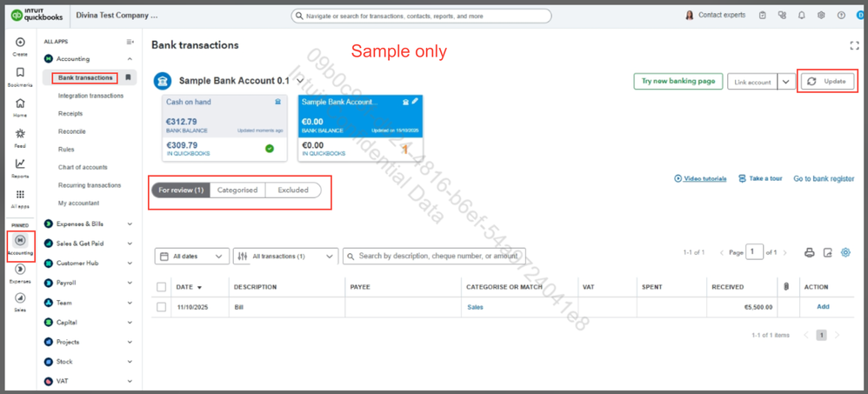Open the help question-mark icon
Screen dimensions: 868x394
click(841, 16)
